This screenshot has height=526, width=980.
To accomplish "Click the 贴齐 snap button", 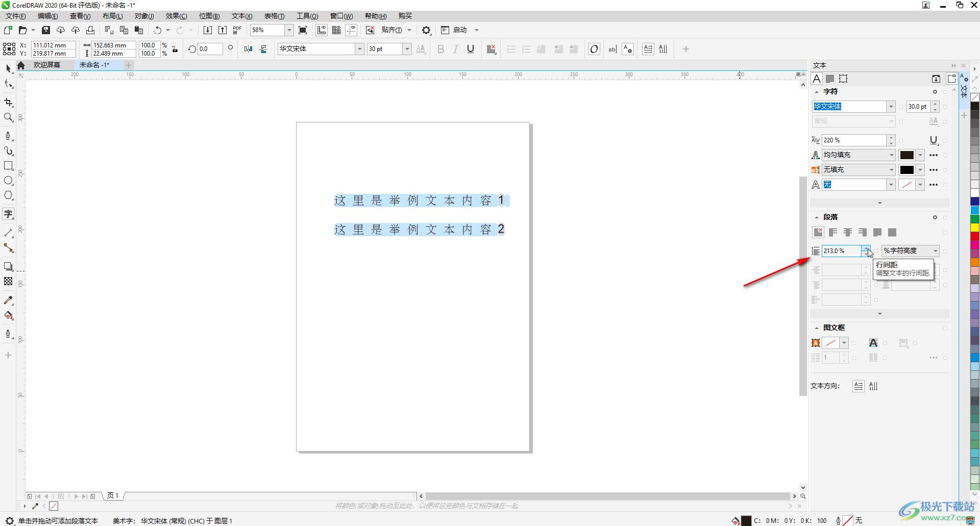I will coord(391,30).
